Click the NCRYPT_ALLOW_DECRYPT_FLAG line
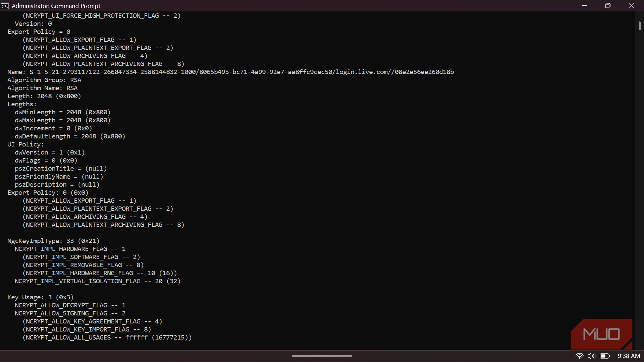Screen dimensions: 644x362 click(x=70, y=305)
